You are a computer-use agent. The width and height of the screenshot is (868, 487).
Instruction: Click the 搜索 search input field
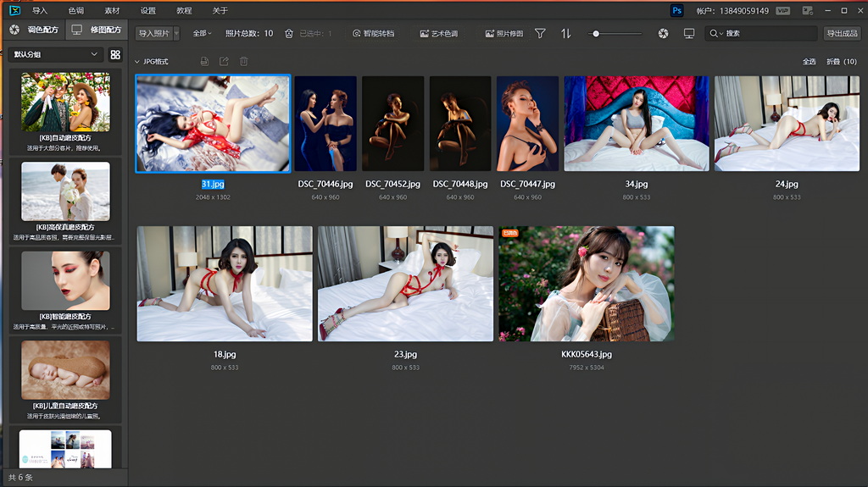point(767,33)
